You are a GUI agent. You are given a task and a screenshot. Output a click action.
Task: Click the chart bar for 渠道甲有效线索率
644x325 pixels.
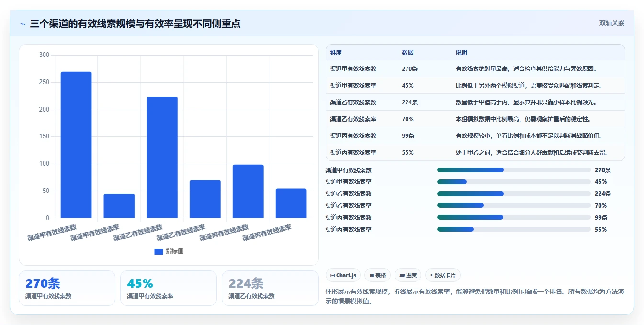(x=119, y=206)
